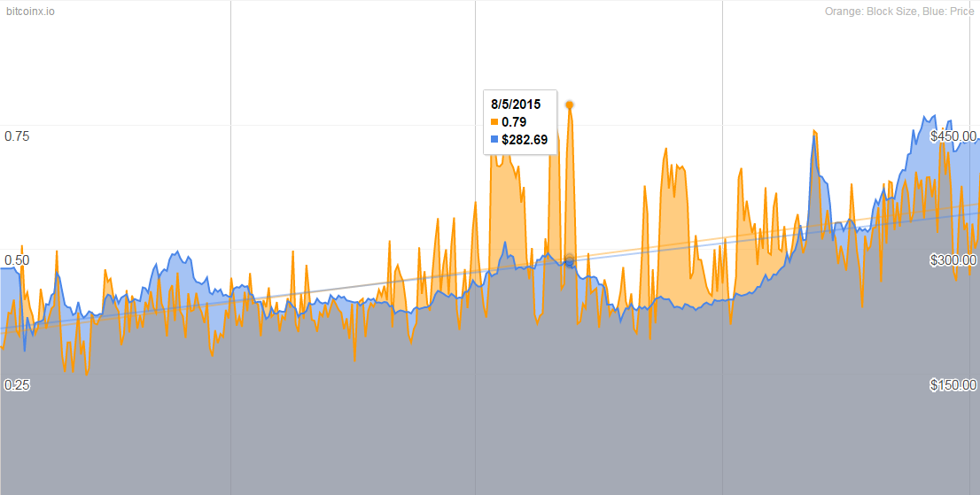This screenshot has height=495, width=980.
Task: Click the $450.00 right axis label
Action: (x=953, y=136)
